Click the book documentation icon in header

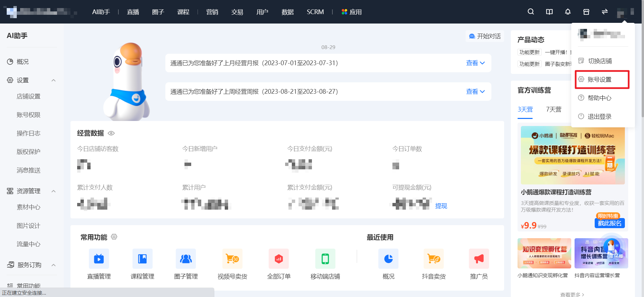549,12
